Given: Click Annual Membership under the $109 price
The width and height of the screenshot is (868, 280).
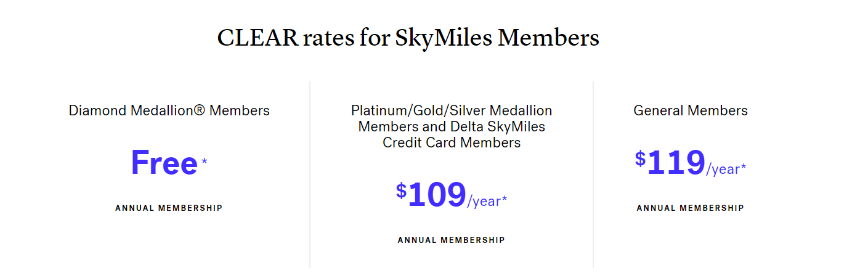Looking at the screenshot, I should pos(451,240).
